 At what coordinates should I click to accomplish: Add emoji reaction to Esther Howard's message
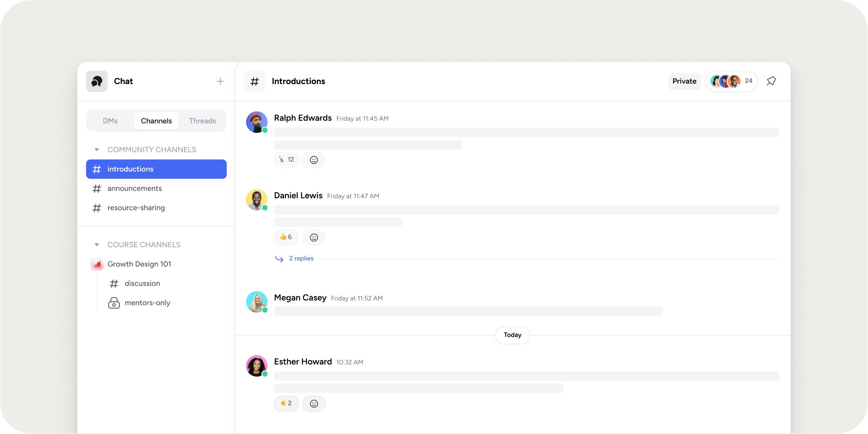pyautogui.click(x=314, y=403)
